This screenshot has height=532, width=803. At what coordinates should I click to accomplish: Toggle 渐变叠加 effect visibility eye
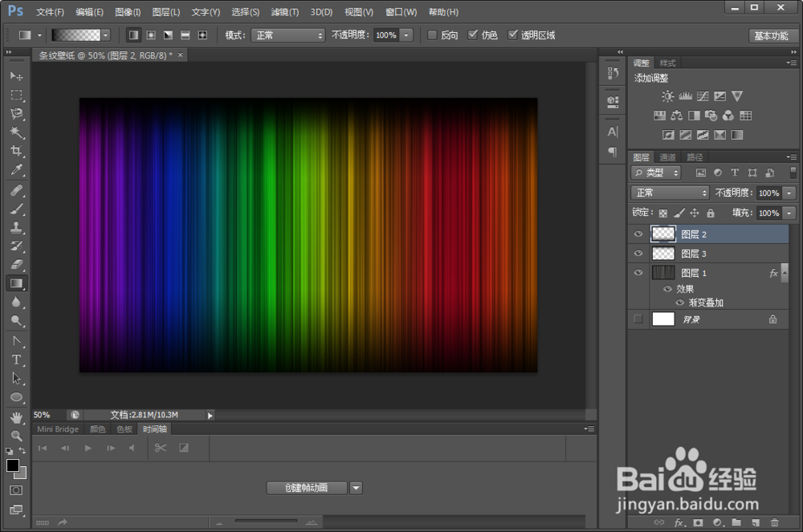pos(679,303)
